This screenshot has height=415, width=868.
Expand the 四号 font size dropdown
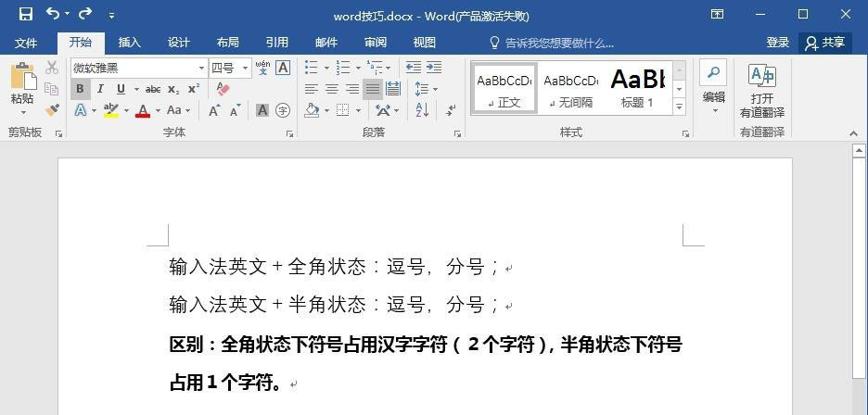[x=246, y=68]
